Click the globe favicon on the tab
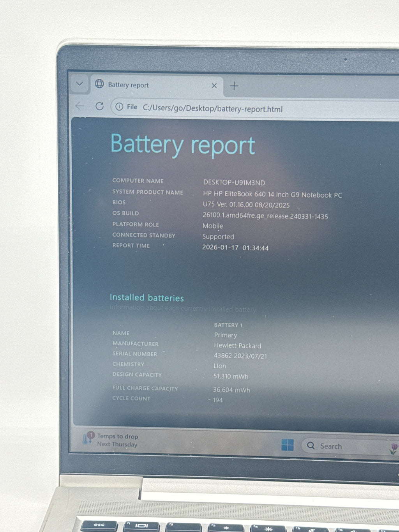The width and height of the screenshot is (399, 532). 100,84
